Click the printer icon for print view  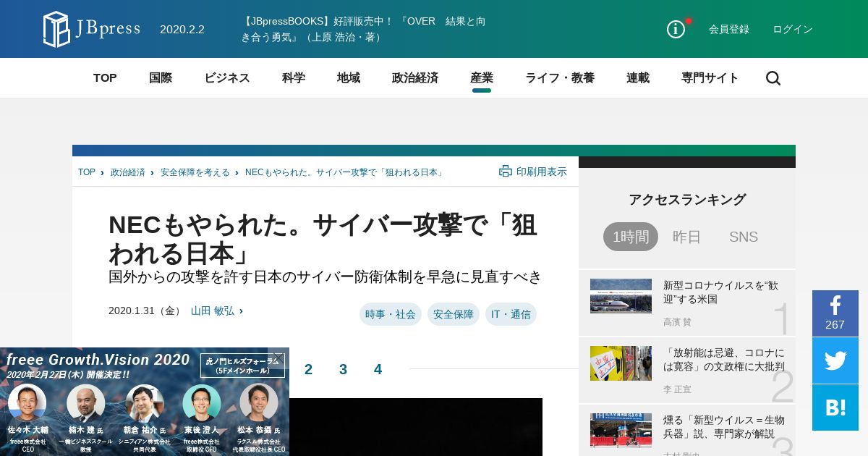(x=506, y=171)
